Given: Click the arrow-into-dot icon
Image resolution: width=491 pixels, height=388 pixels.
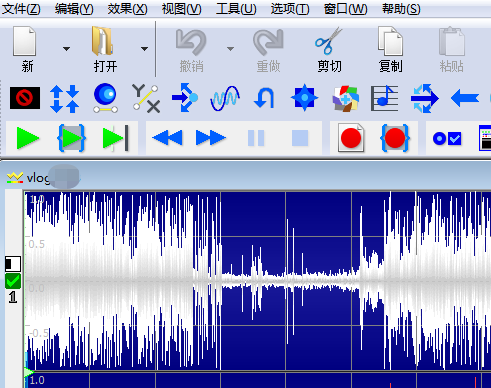Looking at the screenshot, I should click(x=185, y=98).
